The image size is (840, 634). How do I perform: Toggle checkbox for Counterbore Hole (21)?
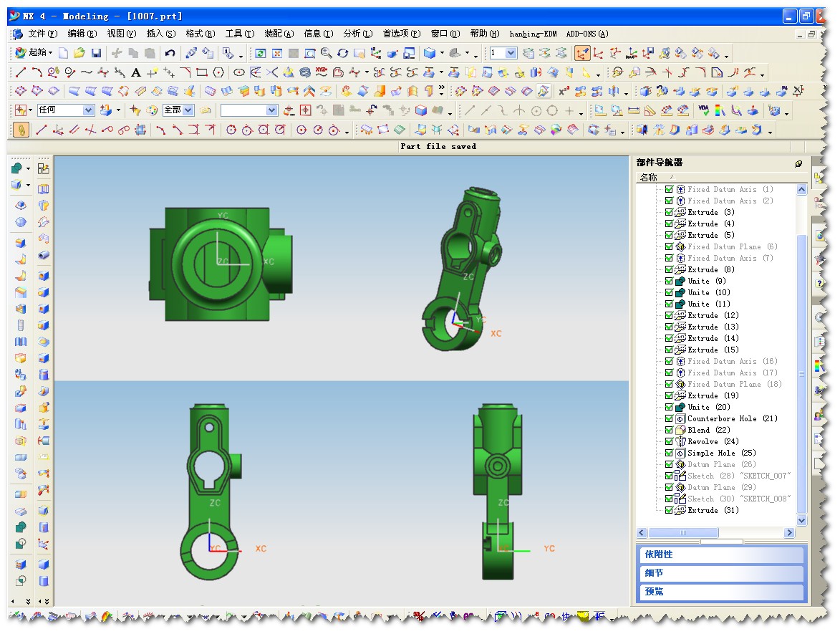(x=669, y=418)
